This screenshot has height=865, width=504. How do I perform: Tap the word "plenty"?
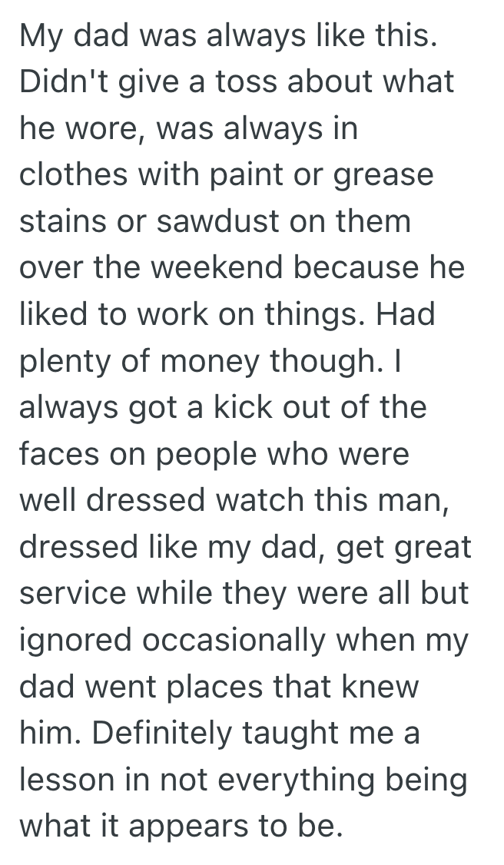tap(62, 361)
